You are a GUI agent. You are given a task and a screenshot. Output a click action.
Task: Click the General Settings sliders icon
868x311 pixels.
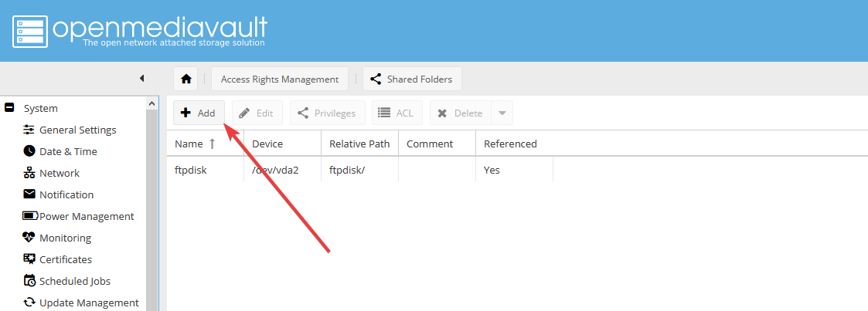29,130
